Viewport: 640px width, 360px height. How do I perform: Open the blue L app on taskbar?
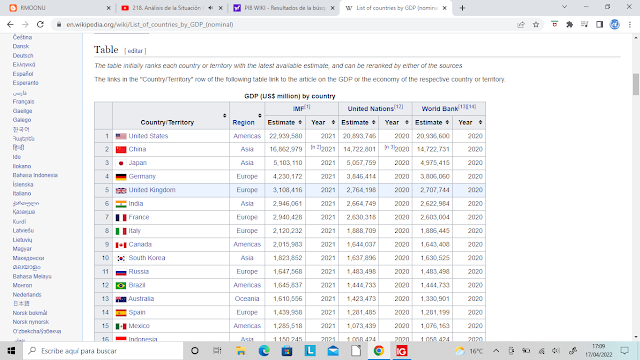coord(310,351)
